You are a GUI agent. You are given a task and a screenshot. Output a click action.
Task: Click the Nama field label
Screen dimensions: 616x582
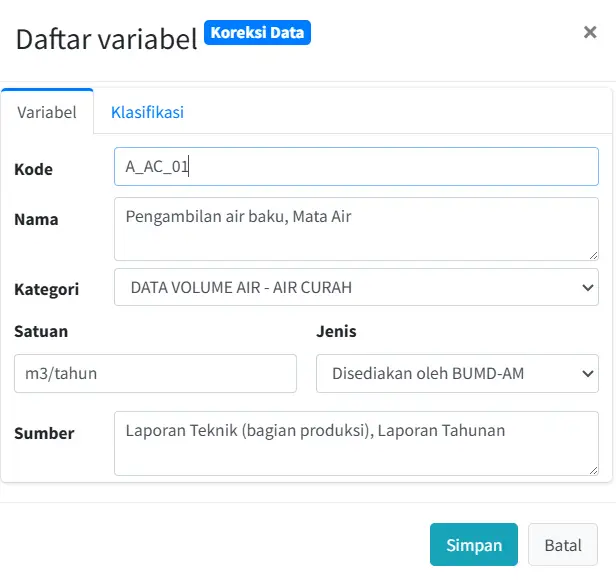[36, 219]
